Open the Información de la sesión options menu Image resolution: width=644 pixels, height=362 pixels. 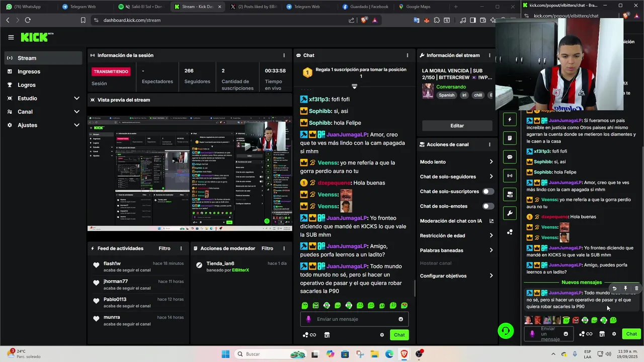pyautogui.click(x=284, y=55)
